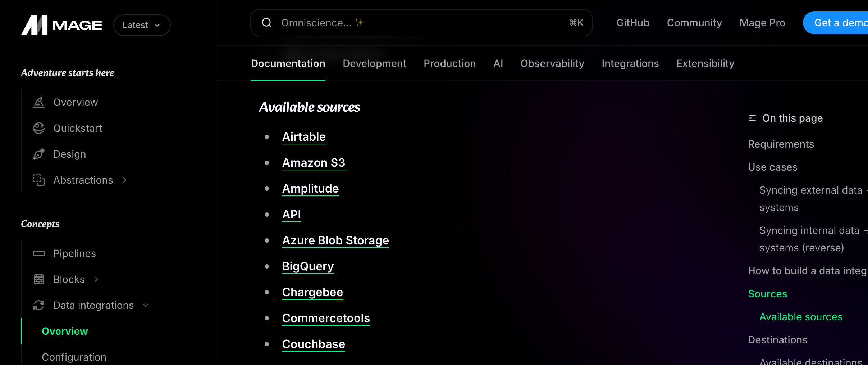Open the Latest version dropdown

point(142,25)
